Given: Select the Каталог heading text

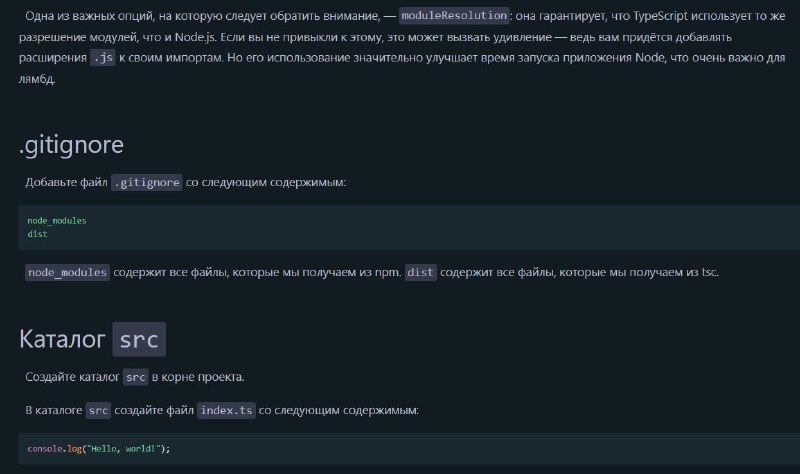Looking at the screenshot, I should point(62,339).
